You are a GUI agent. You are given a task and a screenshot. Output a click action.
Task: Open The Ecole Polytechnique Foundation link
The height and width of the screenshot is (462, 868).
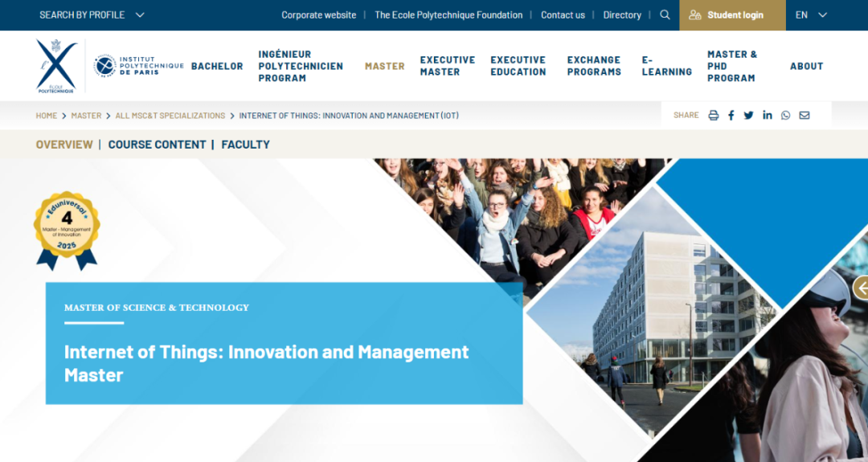(448, 15)
